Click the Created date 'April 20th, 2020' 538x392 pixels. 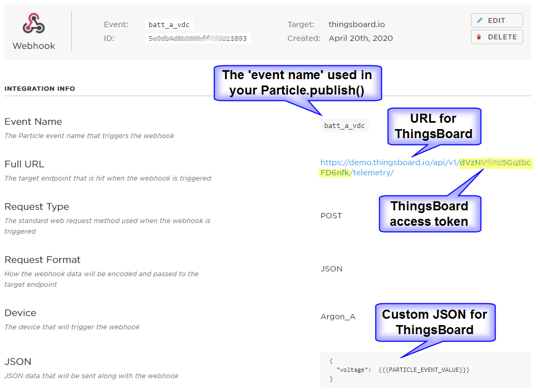[x=361, y=38]
